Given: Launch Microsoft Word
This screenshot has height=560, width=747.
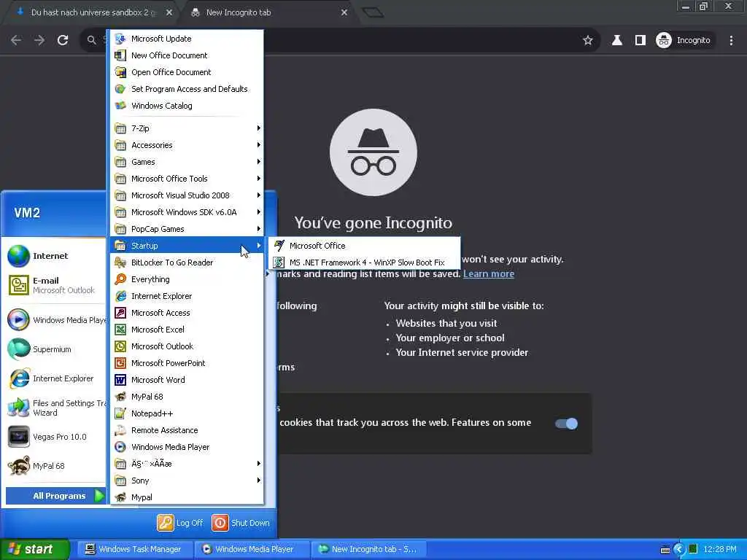Looking at the screenshot, I should click(x=187, y=379).
